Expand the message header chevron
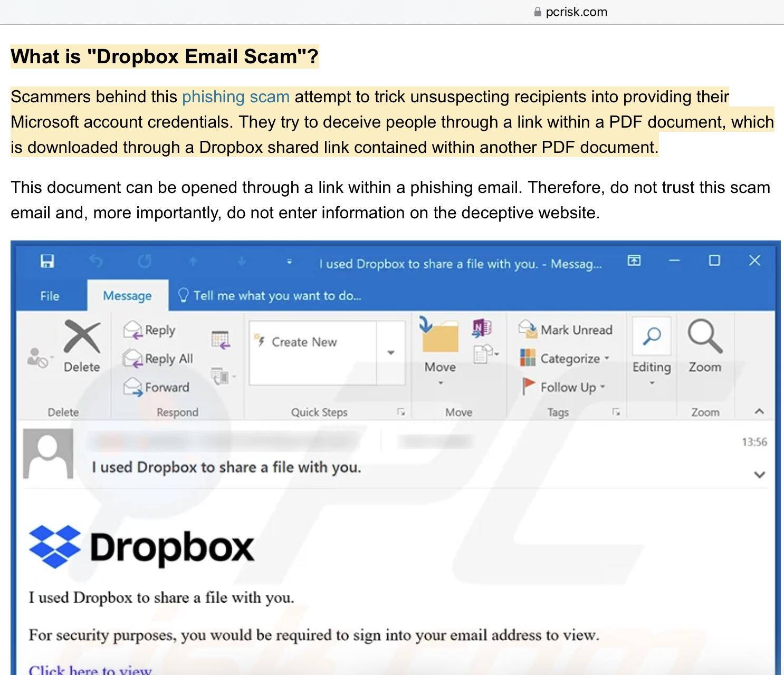This screenshot has width=784, height=675. tap(759, 475)
